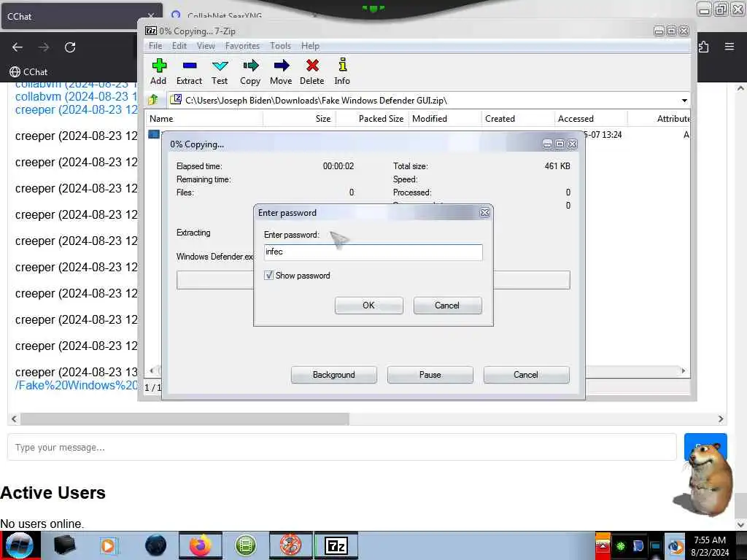The width and height of the screenshot is (747, 560).
Task: Click the password input field containing infec
Action: tap(373, 252)
